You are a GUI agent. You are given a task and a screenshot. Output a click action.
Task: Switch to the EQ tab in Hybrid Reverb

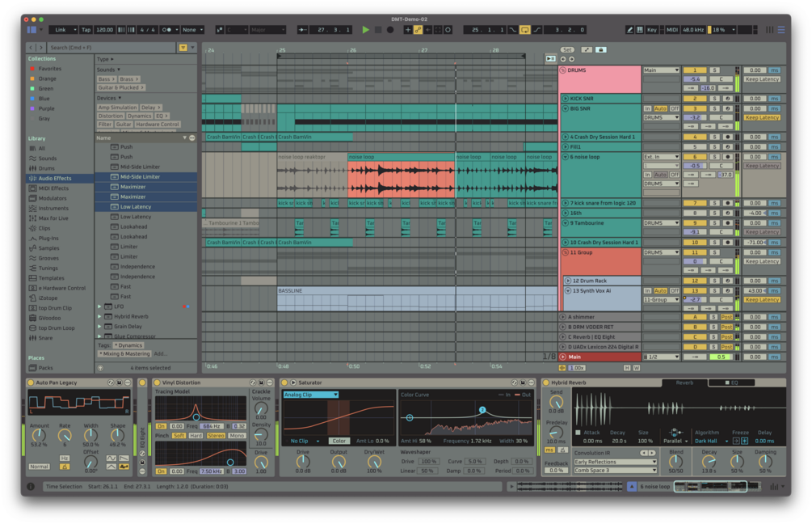(x=731, y=382)
